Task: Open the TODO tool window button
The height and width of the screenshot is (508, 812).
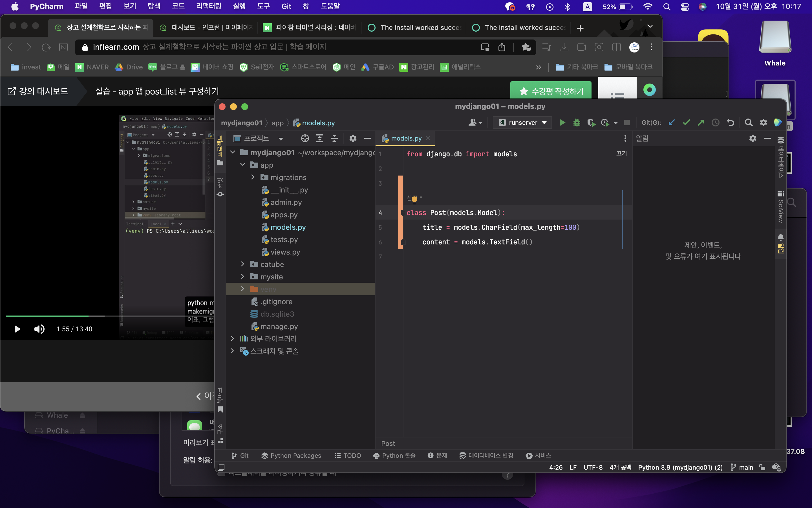Action: (348, 456)
